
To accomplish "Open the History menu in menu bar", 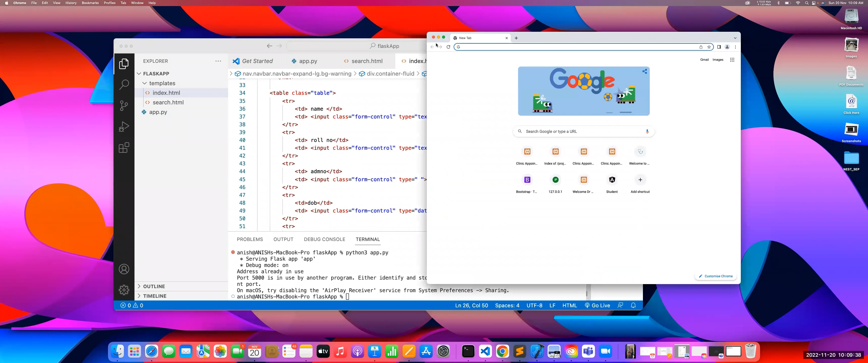I will pos(71,3).
